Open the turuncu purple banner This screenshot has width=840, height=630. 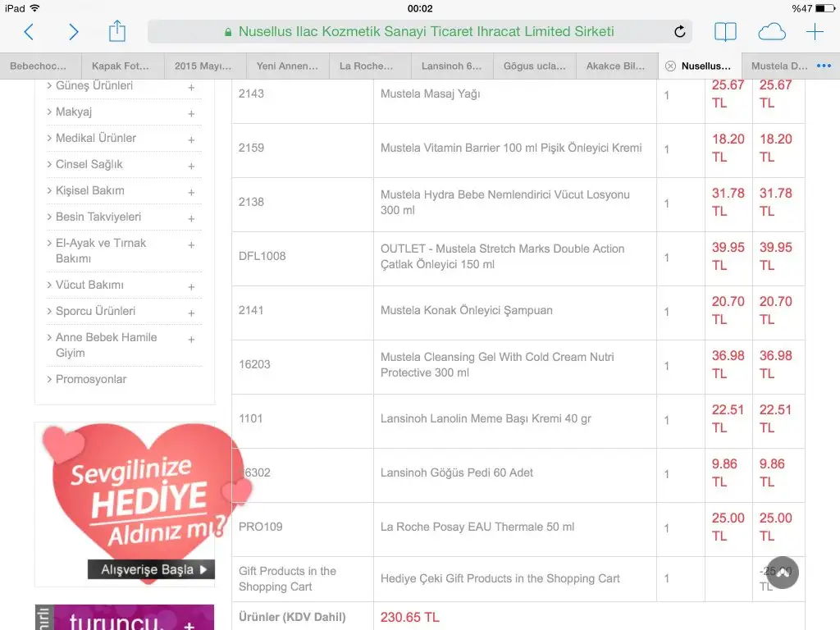(125, 617)
